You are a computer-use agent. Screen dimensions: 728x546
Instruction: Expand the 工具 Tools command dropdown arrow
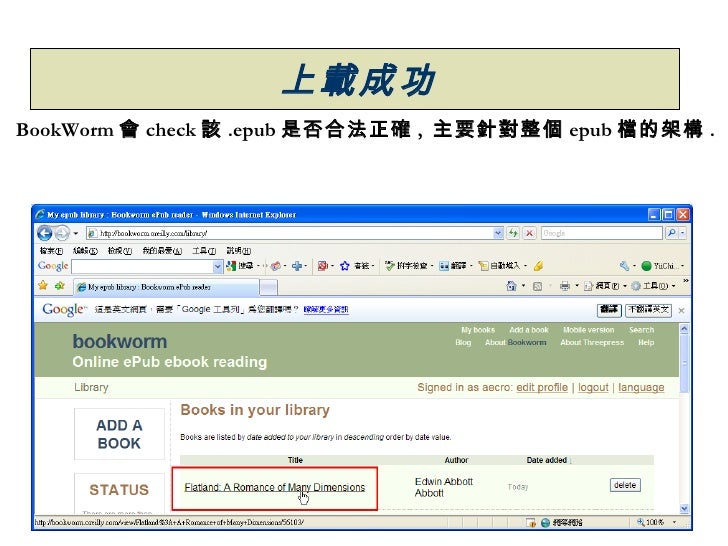674,286
